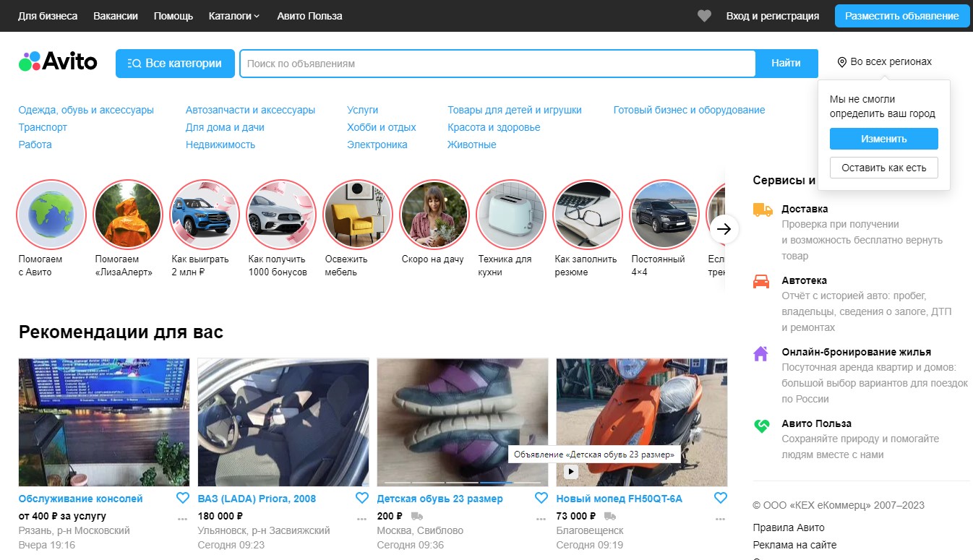This screenshot has width=973, height=560.
Task: Open the Все категории menu
Action: click(x=175, y=64)
